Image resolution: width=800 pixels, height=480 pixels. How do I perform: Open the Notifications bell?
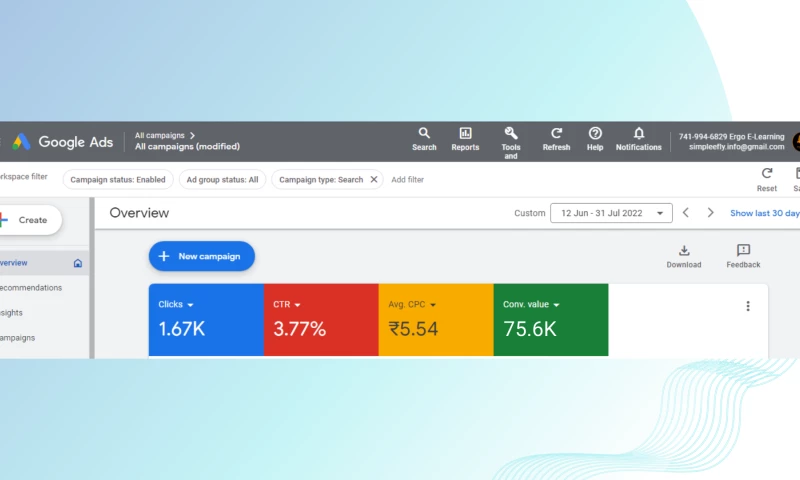click(638, 139)
